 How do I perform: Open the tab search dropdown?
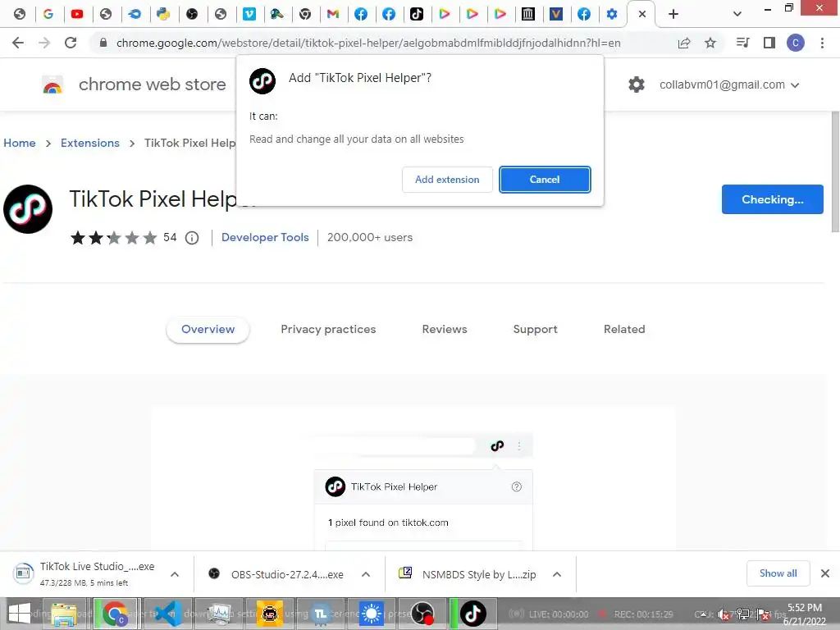pyautogui.click(x=737, y=14)
